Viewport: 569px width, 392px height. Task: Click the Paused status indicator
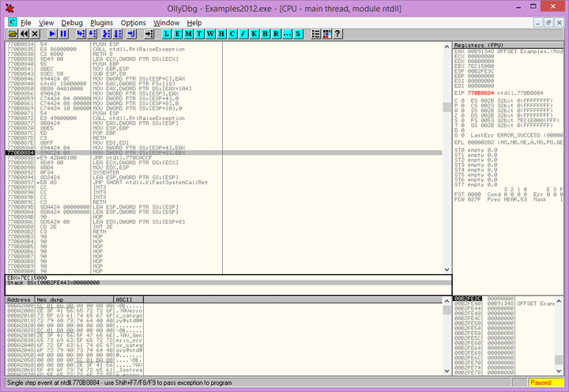point(546,383)
